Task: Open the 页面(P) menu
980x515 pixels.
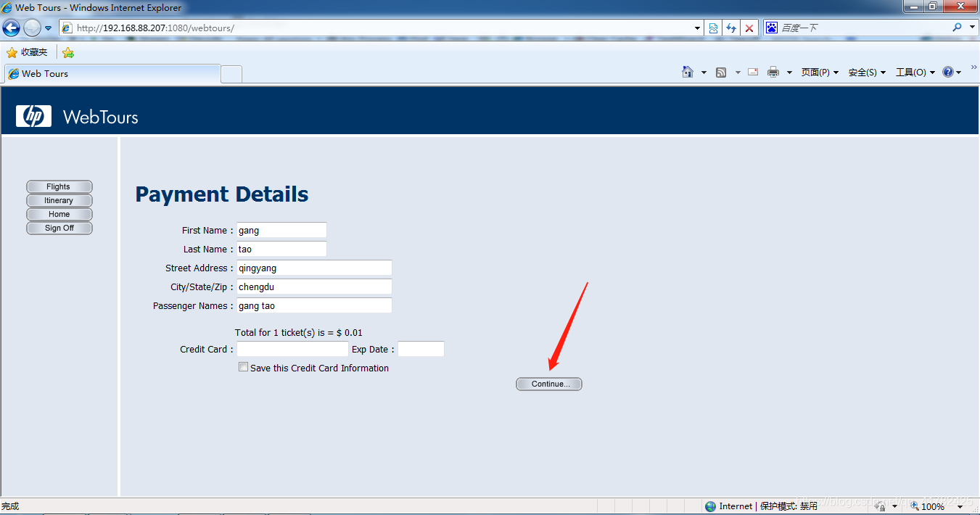Action: click(820, 73)
